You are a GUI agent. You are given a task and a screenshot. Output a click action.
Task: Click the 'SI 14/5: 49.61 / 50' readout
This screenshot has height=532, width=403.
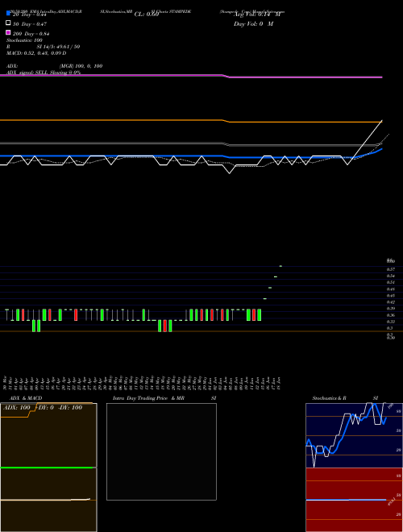(58, 47)
